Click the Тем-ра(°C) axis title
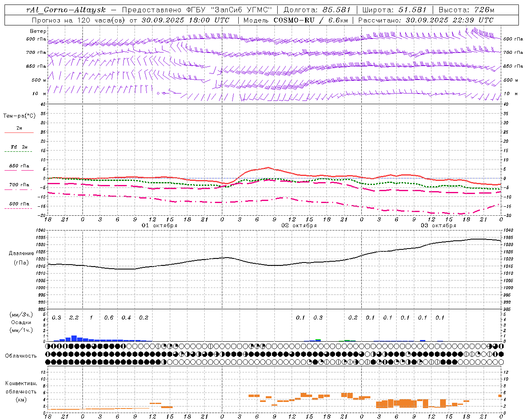Image resolution: width=525 pixels, height=420 pixels. pos(19,116)
